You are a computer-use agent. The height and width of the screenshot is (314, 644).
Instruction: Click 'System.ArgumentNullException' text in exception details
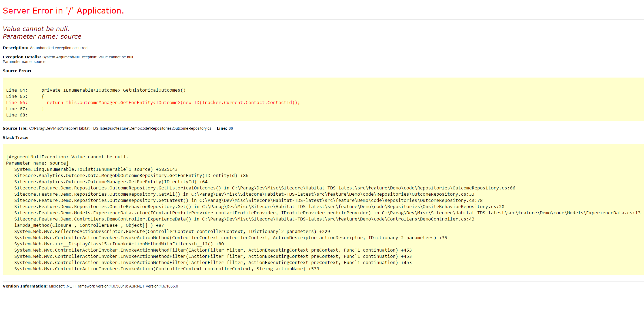click(69, 57)
